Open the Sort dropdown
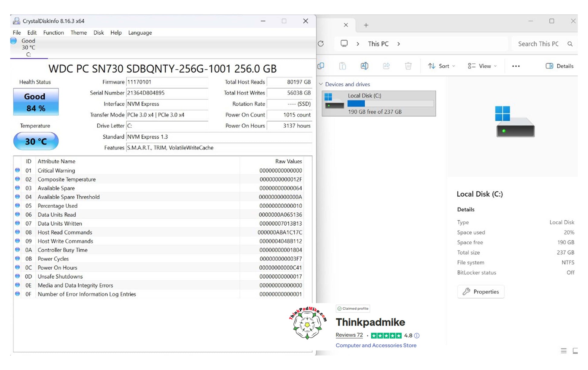Screen dimensions: 588x370 tap(441, 66)
